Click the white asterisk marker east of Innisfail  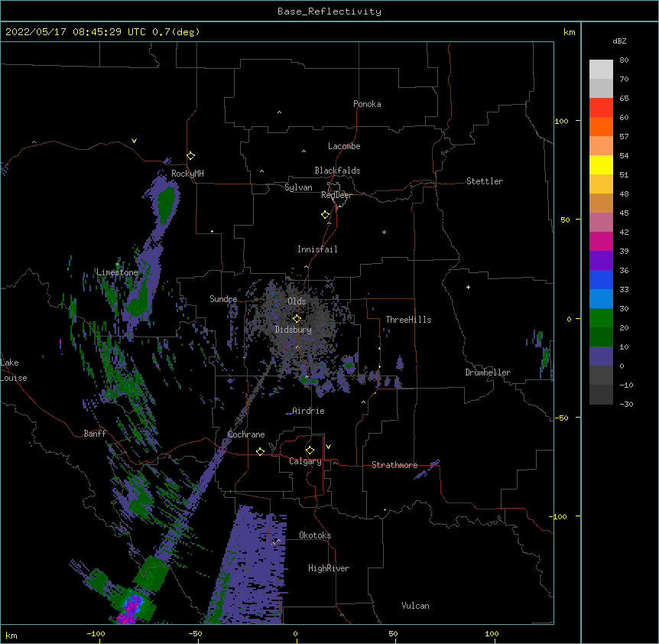click(x=384, y=232)
